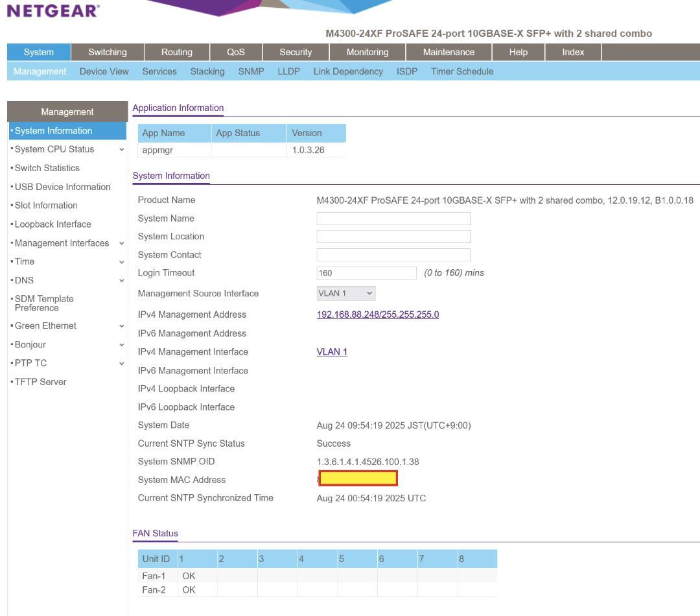Open the Stacking submenu

tap(207, 71)
